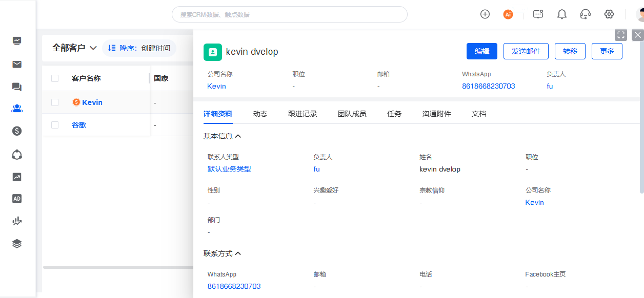Screen dimensions: 644x298
Task: Click the kevin dvelop value under 姓名
Action: [440, 169]
